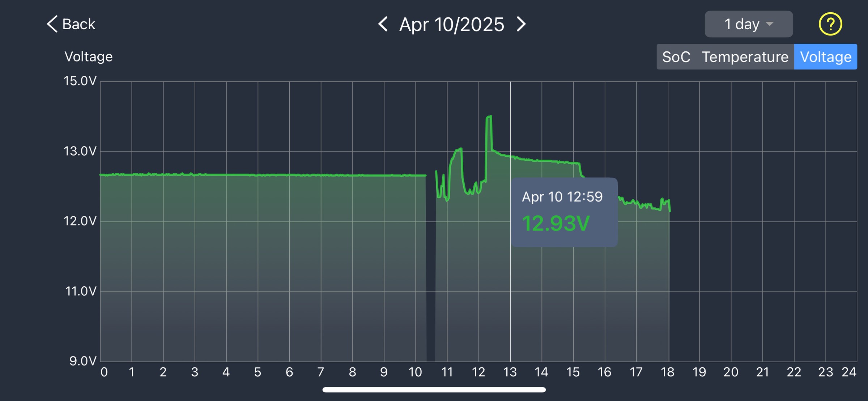868x401 pixels.
Task: Switch chart to Temperature view
Action: (745, 57)
